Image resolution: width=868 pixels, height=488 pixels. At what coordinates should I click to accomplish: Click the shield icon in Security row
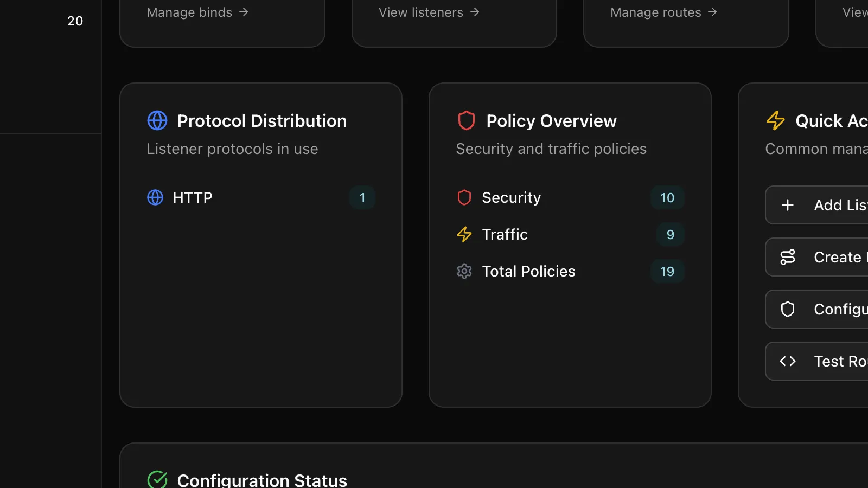(x=464, y=197)
